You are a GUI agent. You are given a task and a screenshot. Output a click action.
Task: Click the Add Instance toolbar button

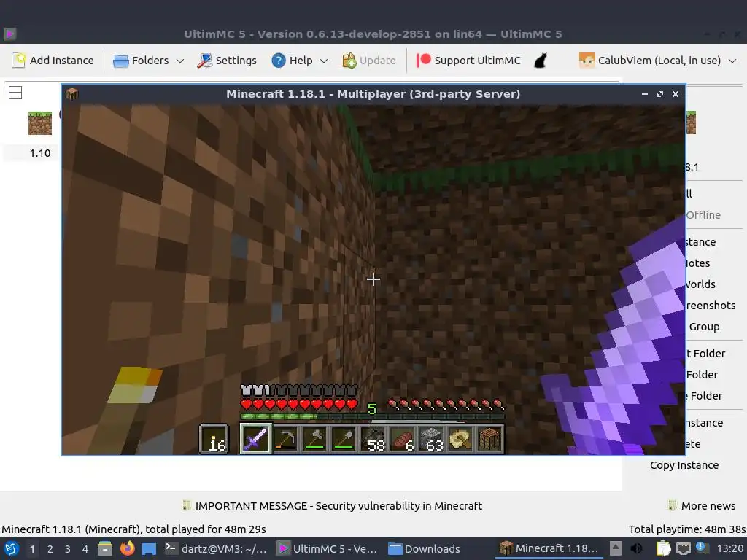point(53,61)
